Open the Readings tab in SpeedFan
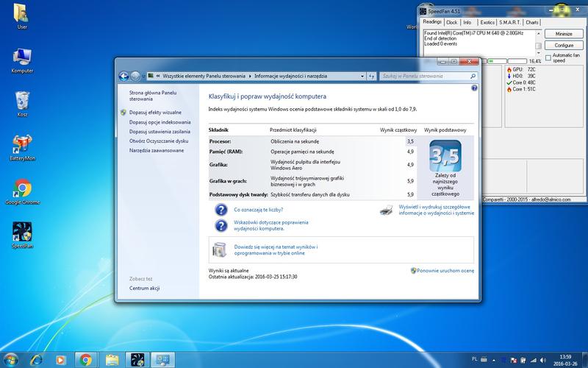Image resolution: width=588 pixels, height=368 pixels. tap(432, 22)
